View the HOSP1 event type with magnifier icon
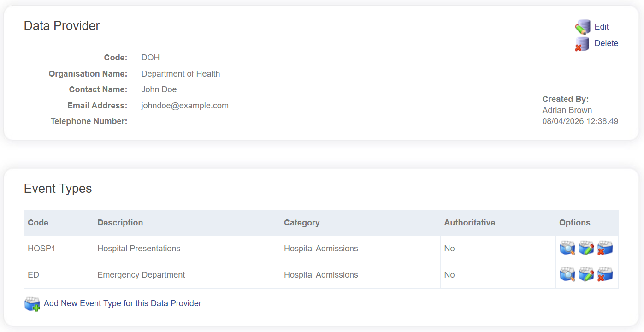The image size is (644, 332). [567, 248]
